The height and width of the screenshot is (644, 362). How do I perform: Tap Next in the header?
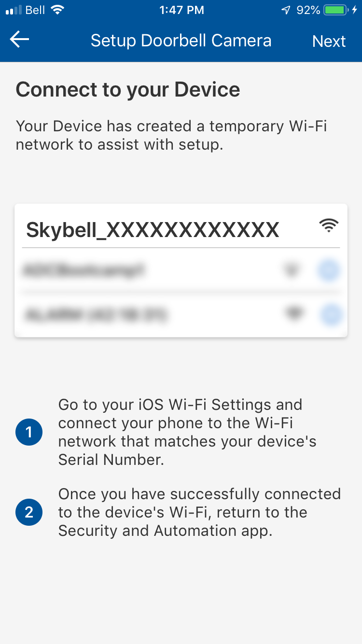coord(329,41)
